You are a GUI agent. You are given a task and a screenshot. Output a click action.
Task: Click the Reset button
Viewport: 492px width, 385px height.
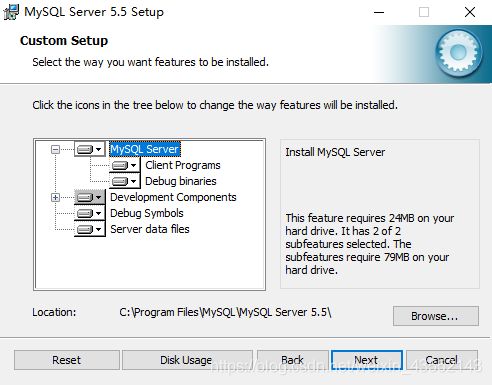tap(67, 360)
